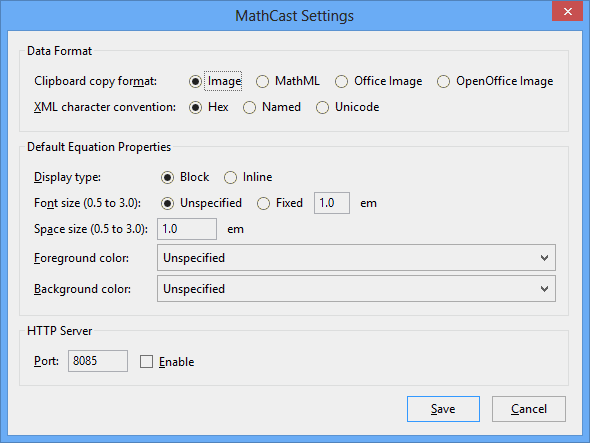Click the 'Background color:' label
The image size is (590, 443).
[x=82, y=289]
